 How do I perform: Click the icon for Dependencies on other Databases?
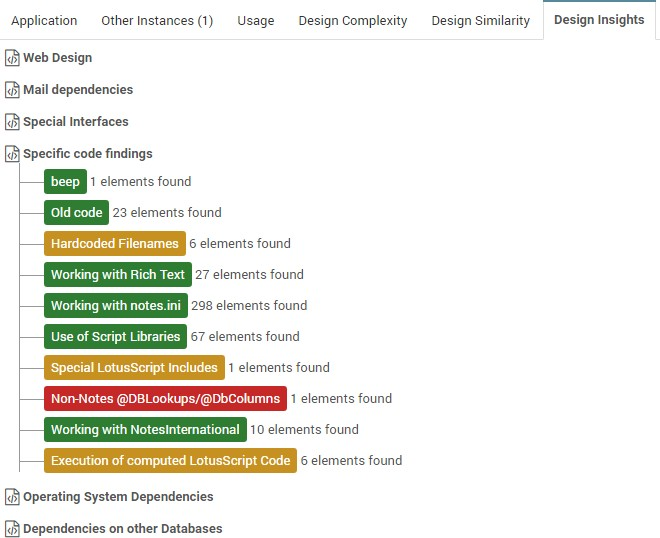tap(12, 529)
